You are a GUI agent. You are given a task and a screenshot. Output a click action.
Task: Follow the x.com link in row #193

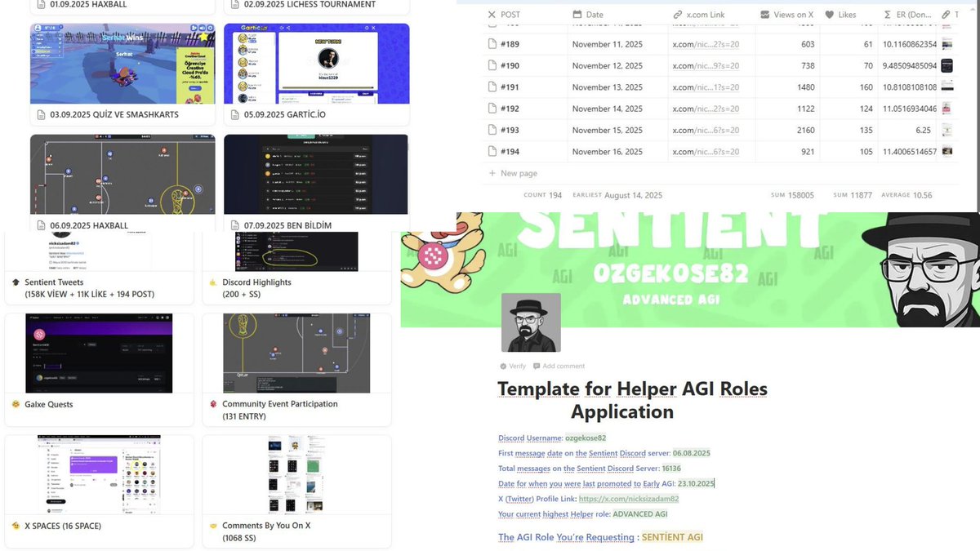tap(706, 130)
